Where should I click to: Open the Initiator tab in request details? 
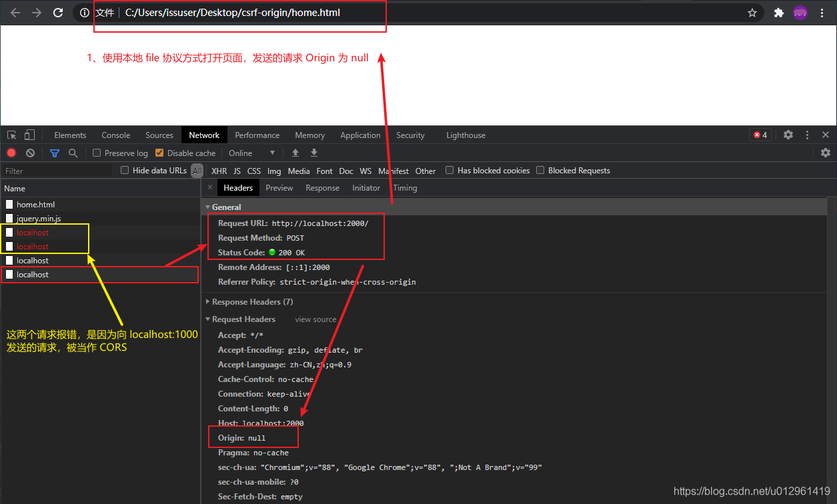[x=366, y=187]
